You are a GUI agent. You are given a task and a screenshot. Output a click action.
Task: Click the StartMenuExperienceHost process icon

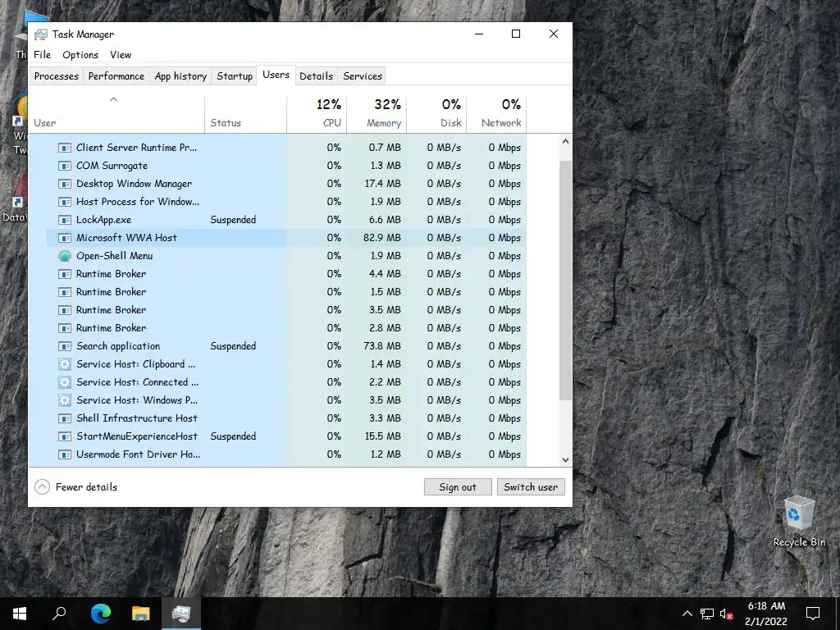65,436
